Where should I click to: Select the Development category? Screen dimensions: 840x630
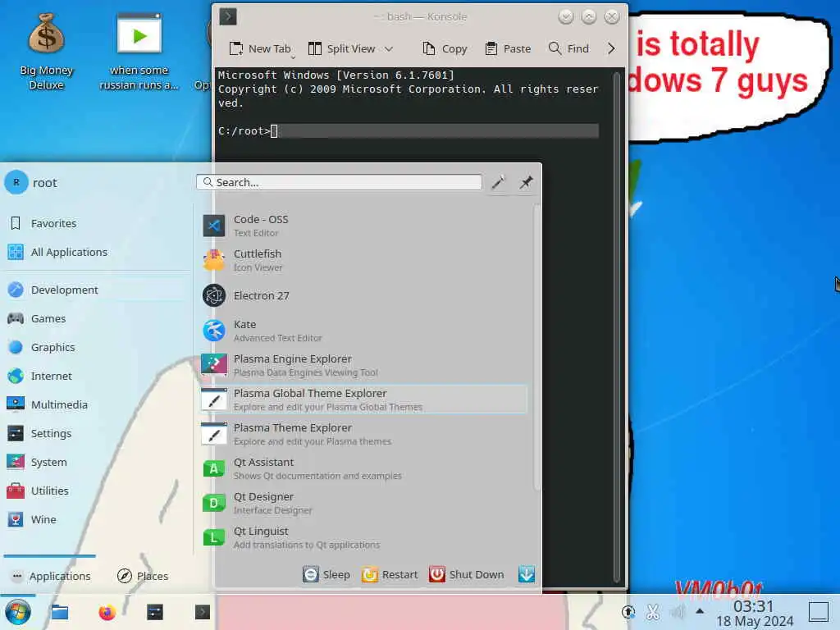click(97, 290)
